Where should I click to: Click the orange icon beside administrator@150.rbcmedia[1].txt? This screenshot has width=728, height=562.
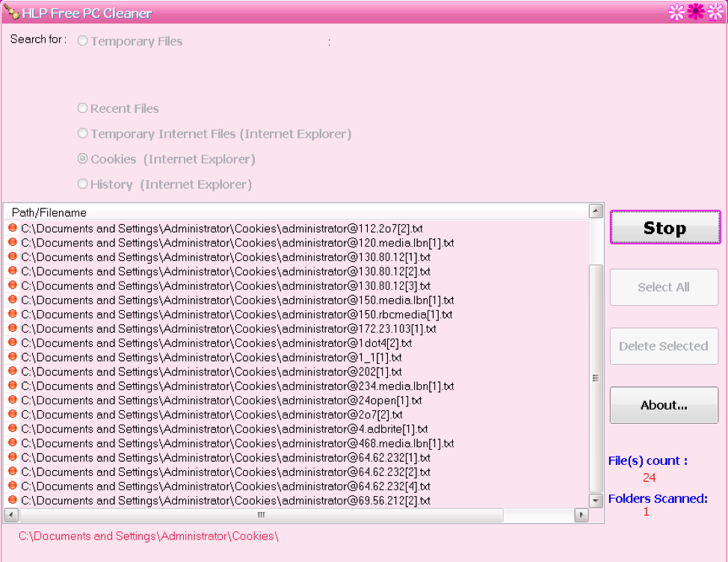[x=13, y=314]
